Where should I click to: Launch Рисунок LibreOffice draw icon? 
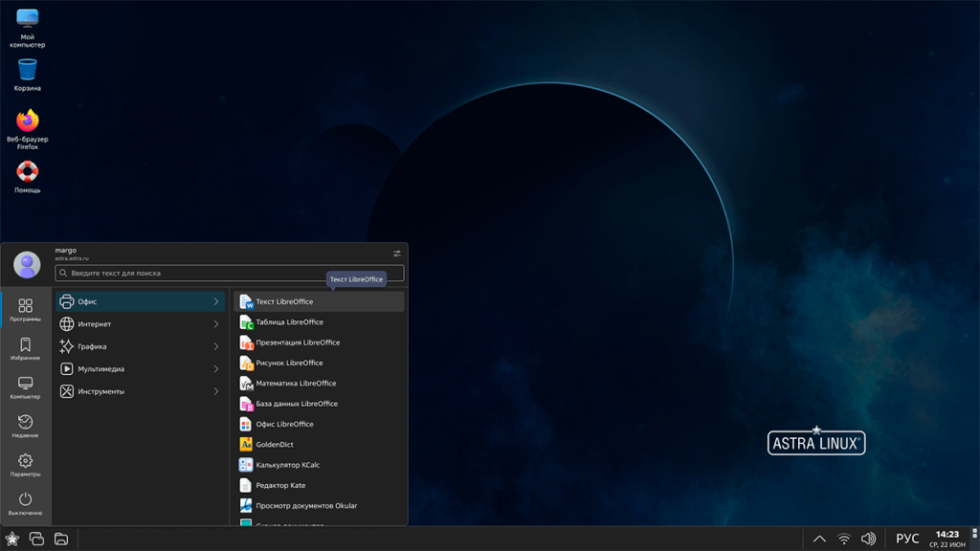(x=246, y=363)
